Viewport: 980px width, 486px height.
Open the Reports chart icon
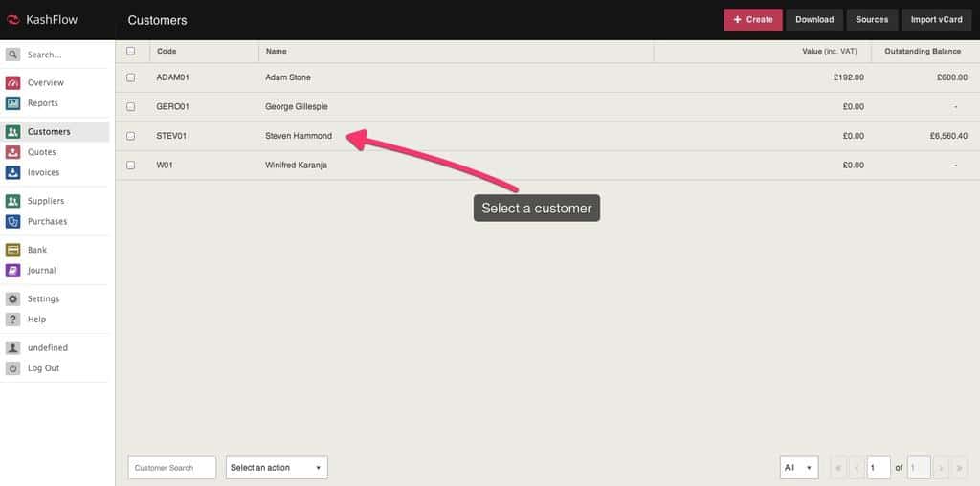(x=13, y=103)
